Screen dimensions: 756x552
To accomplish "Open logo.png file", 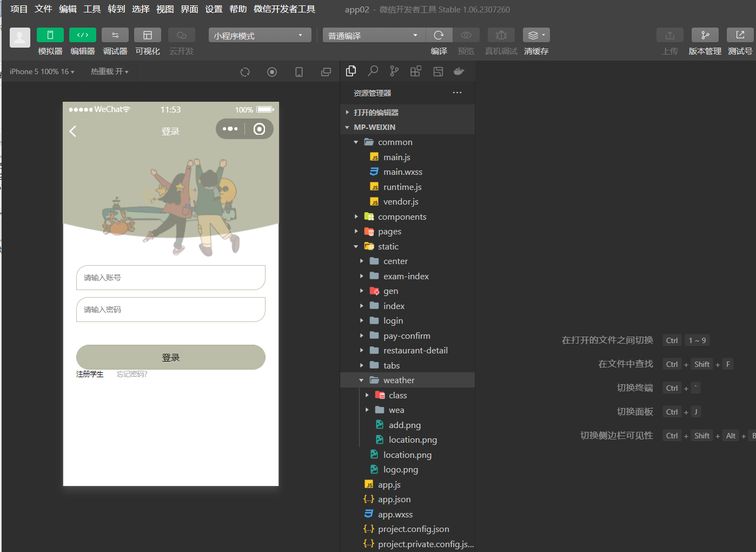I will click(x=408, y=470).
